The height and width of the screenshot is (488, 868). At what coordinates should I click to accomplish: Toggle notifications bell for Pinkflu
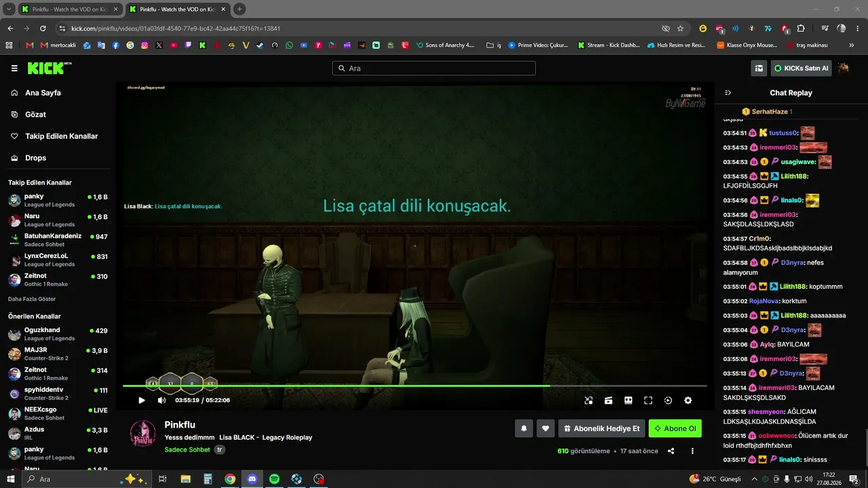tap(524, 428)
